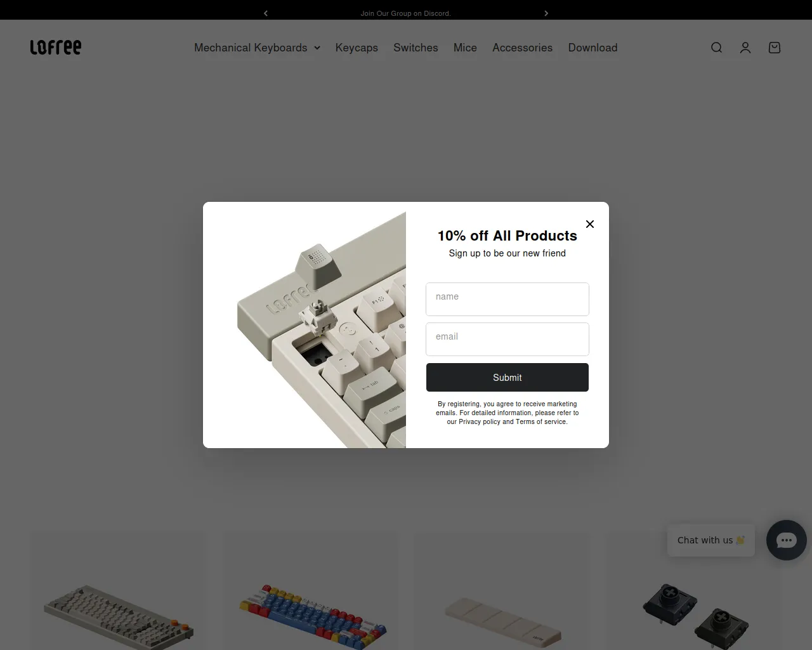Screen dimensions: 812x650
Task: Open the account login icon
Action: pyautogui.click(x=745, y=48)
